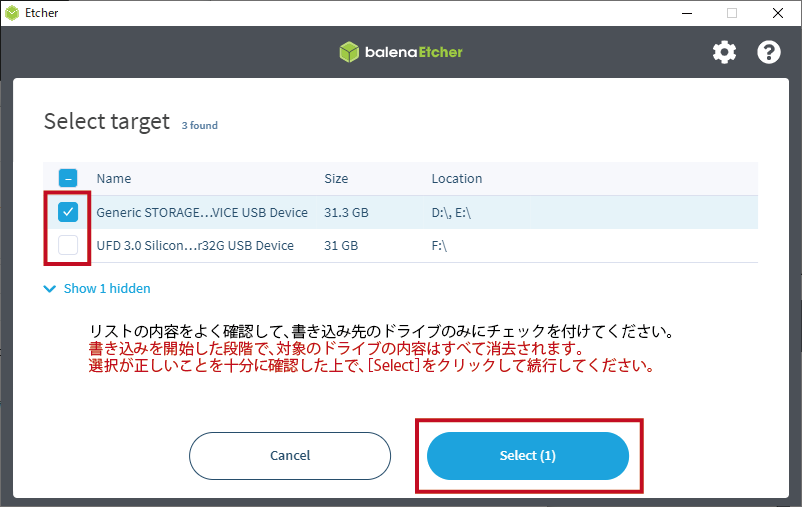Toggle the select-all checkbox in header
Image resolution: width=803 pixels, height=508 pixels.
68,178
